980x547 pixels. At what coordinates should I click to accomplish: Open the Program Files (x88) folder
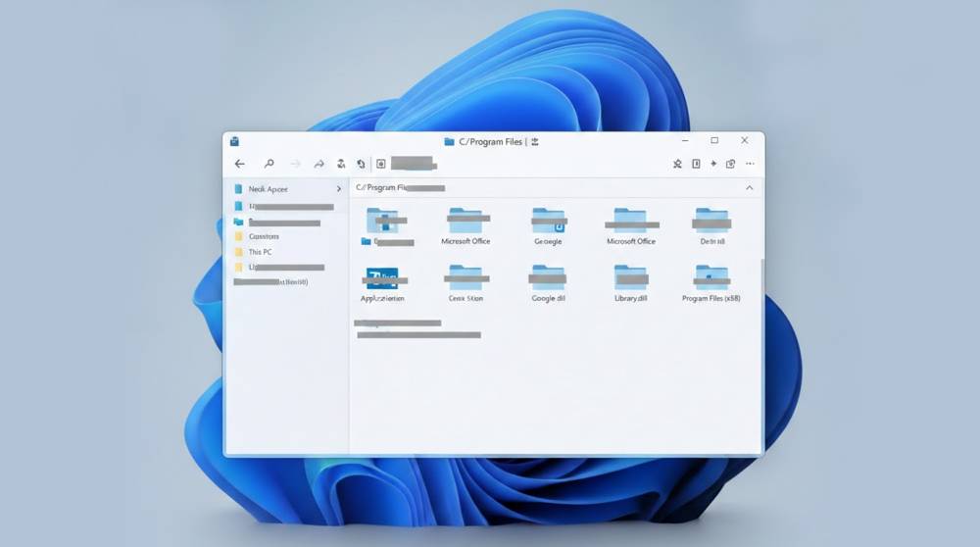pyautogui.click(x=710, y=278)
